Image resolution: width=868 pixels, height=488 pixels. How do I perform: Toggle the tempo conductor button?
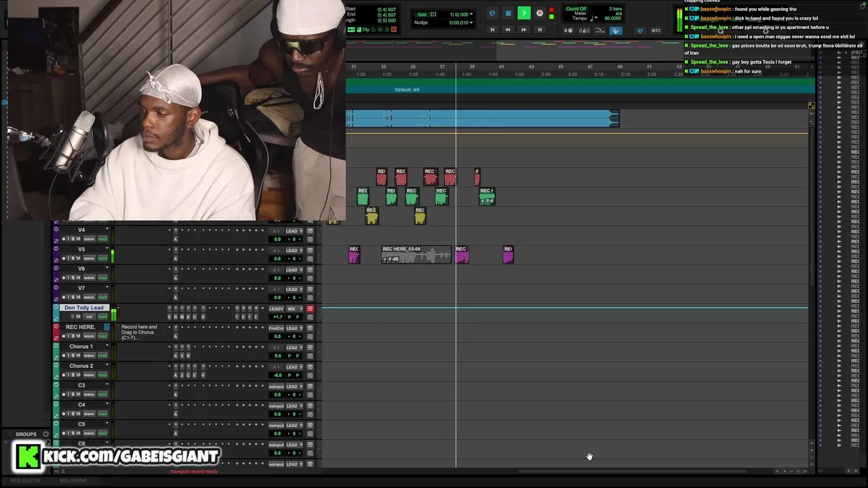click(x=616, y=30)
